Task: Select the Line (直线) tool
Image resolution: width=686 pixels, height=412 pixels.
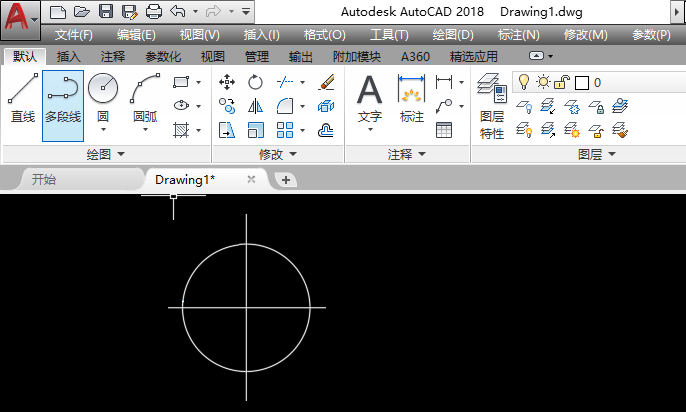Action: tap(23, 99)
